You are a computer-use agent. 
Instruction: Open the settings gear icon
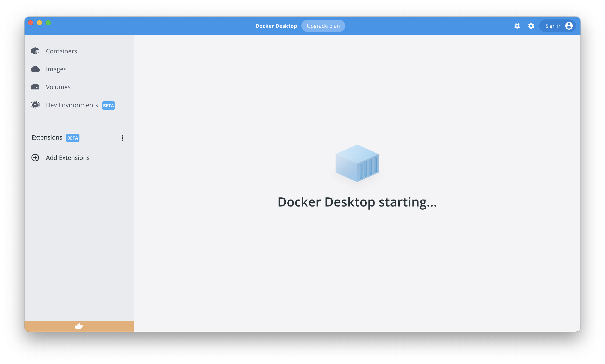pos(531,26)
